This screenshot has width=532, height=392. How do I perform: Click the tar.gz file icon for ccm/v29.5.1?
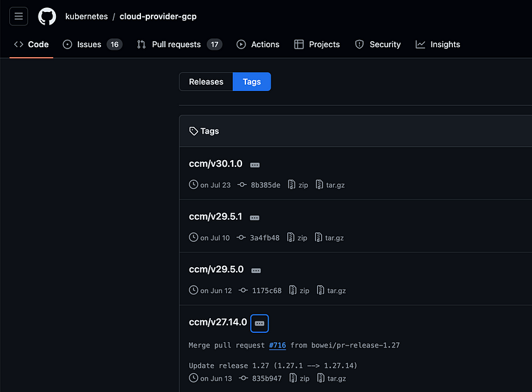point(319,237)
